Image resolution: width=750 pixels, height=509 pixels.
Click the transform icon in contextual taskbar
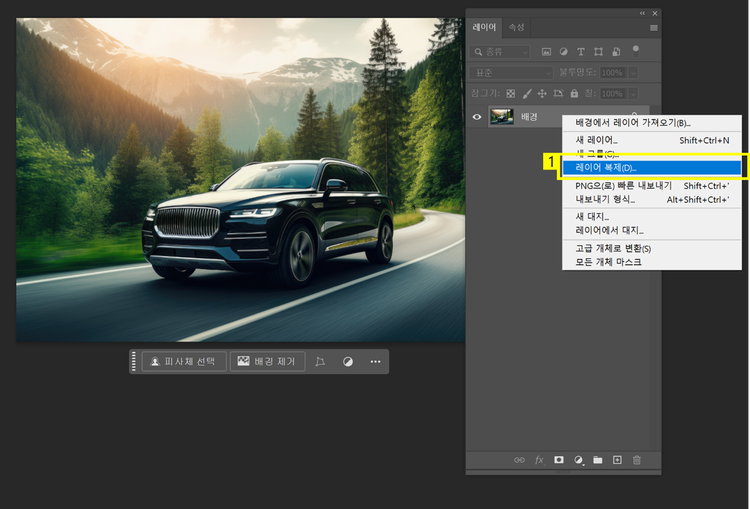320,362
